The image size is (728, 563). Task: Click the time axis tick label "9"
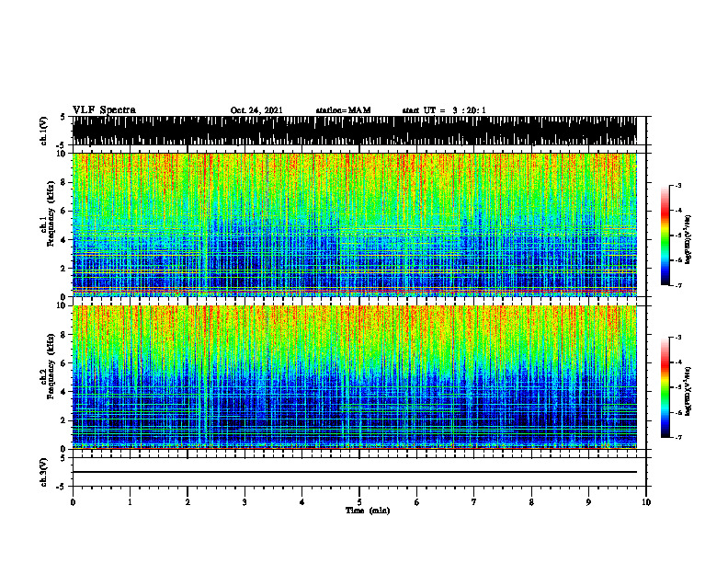pyautogui.click(x=588, y=502)
